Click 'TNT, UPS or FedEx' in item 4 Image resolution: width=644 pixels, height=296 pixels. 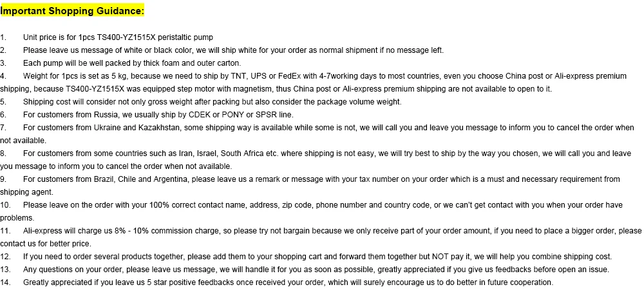(270, 76)
